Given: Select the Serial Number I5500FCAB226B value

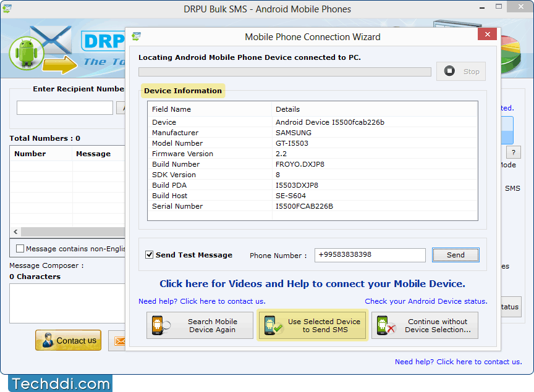Looking at the screenshot, I should pos(305,207).
